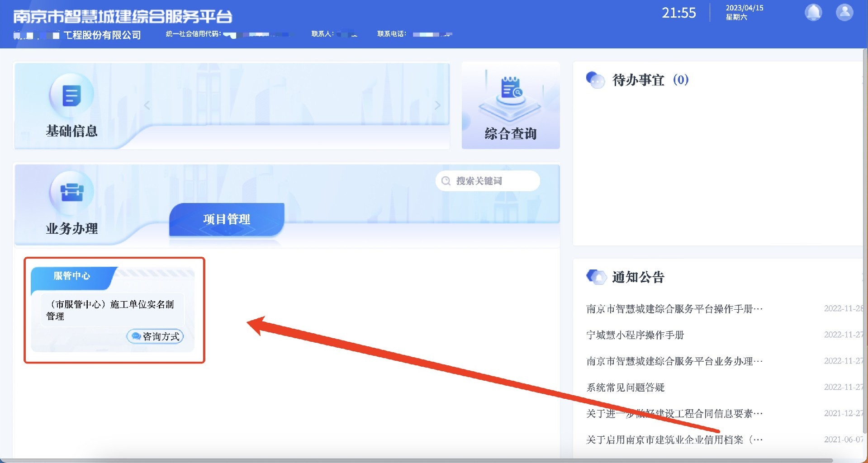Click the right chevron in 基础信息 banner
This screenshot has height=463, width=868.
(437, 105)
